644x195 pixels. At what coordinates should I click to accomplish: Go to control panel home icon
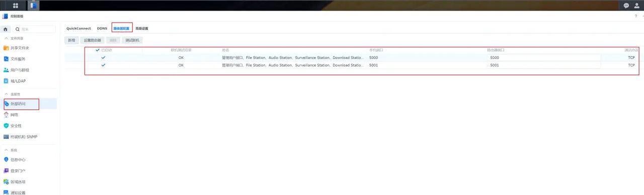[x=6, y=29]
